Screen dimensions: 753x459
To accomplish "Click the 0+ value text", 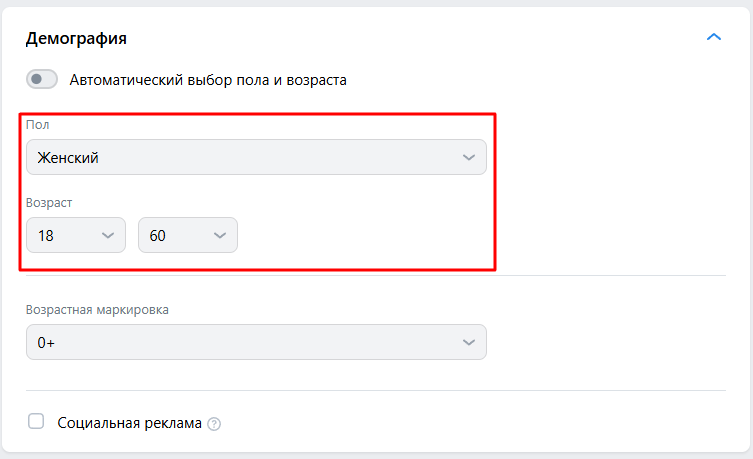I will [x=46, y=342].
